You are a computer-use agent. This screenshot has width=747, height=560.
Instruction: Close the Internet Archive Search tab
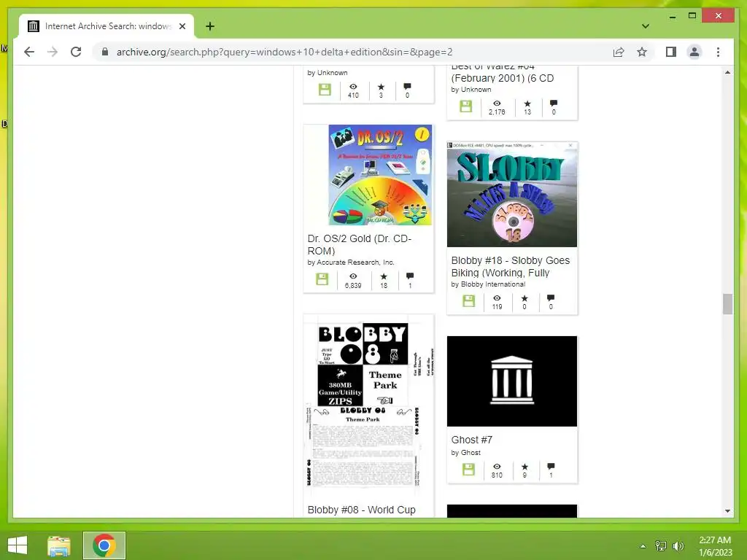182,26
